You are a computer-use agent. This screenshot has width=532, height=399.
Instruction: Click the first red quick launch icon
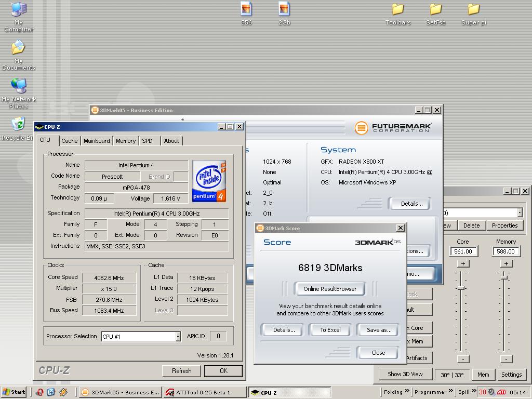click(39, 392)
